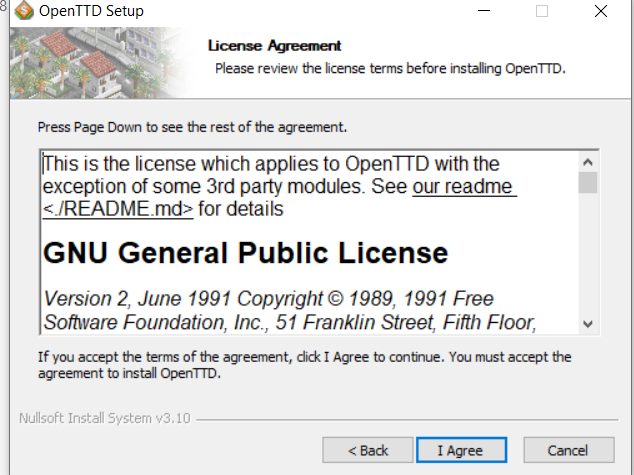The width and height of the screenshot is (634, 475).
Task: Accept the license with I Agree
Action: 460,450
